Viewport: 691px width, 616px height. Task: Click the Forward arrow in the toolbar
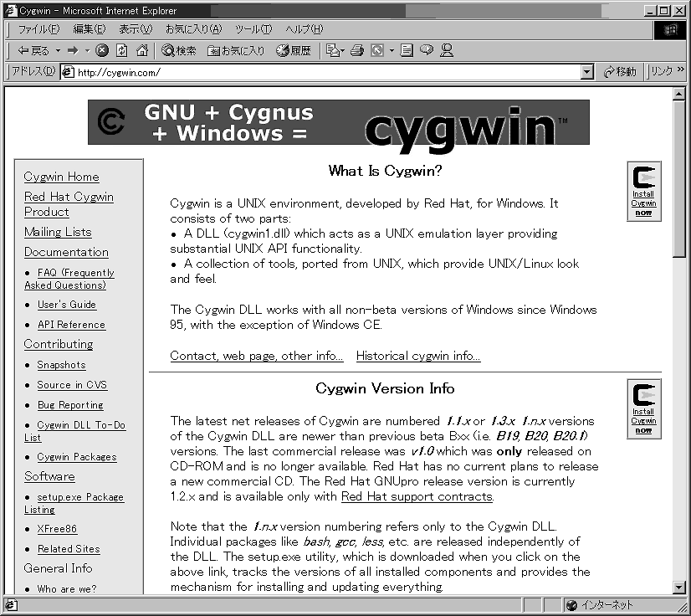[73, 51]
